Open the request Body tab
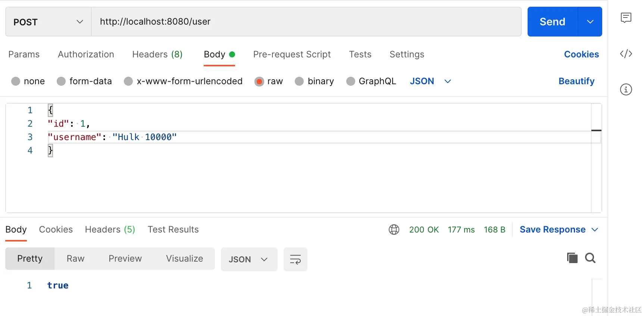644x316 pixels. click(x=219, y=54)
